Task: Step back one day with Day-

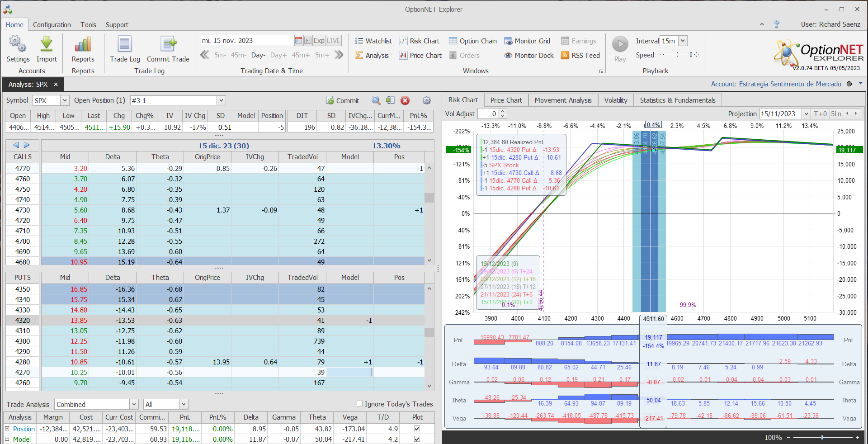Action: click(258, 55)
